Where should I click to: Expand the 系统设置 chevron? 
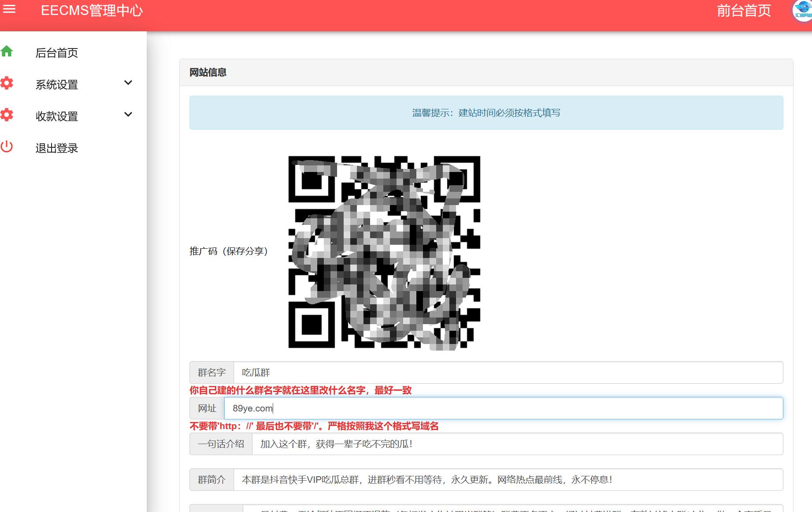128,83
